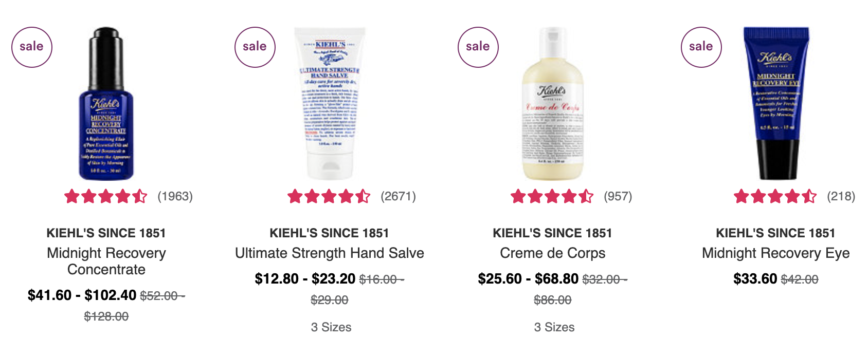Open the Midnight Recovery Eye tube image

tap(776, 103)
